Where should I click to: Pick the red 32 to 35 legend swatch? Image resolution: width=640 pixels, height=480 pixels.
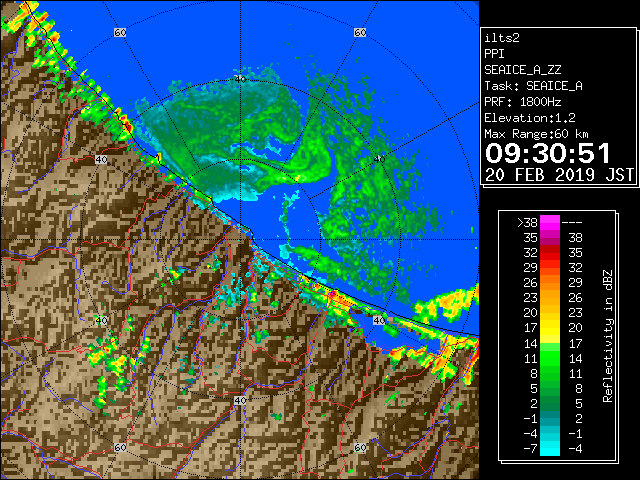click(550, 253)
